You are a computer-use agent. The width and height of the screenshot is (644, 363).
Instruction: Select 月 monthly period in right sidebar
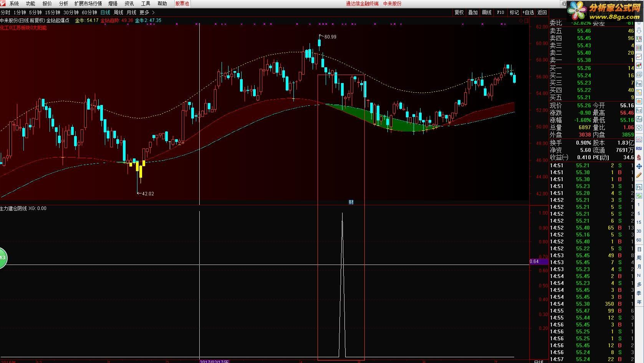point(639,267)
